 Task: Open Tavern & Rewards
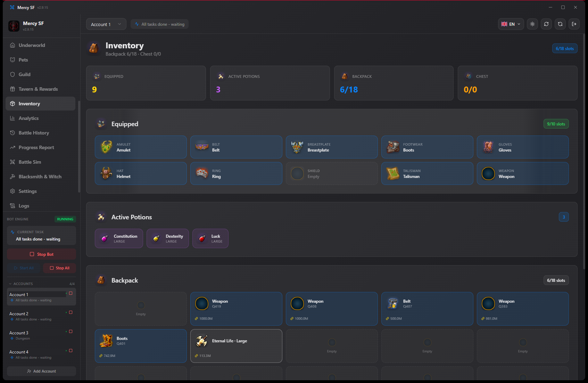(x=40, y=89)
